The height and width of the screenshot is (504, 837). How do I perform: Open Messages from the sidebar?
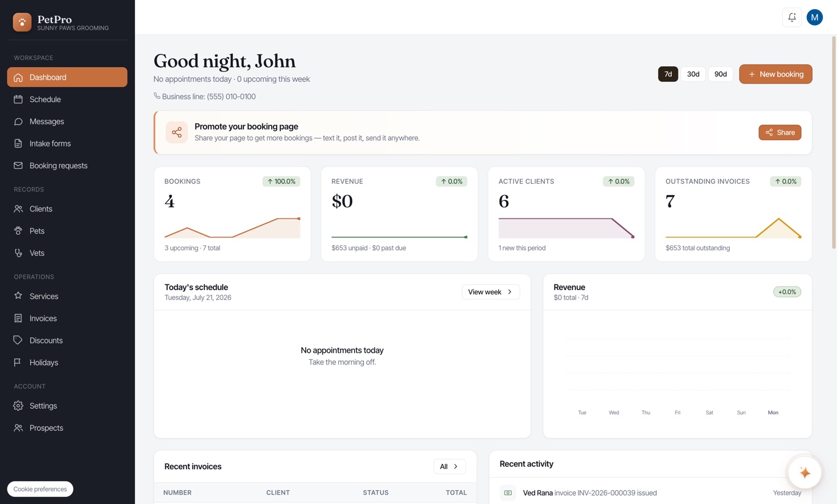tap(67, 121)
